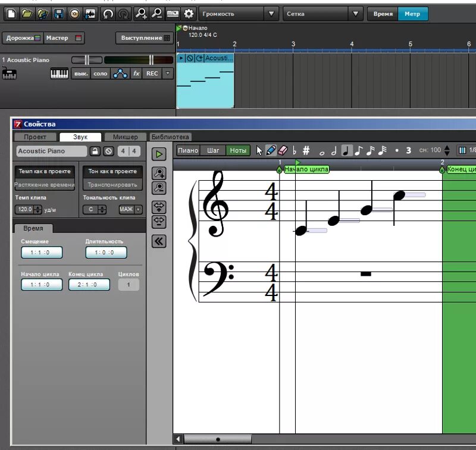The image size is (476, 450).
Task: Click the Длительность length field
Action: [107, 252]
